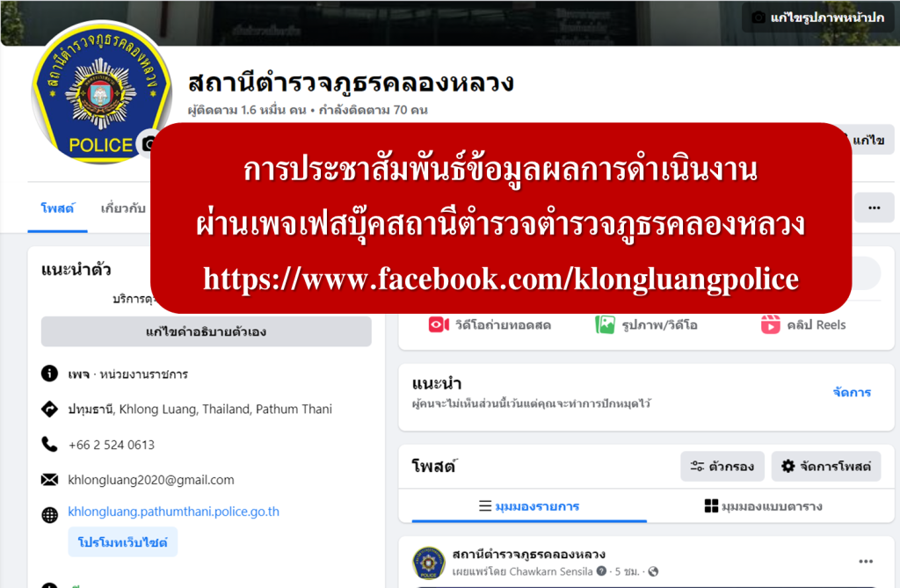Select the รูปภาพ/วิดีโอ photo icon

point(605,325)
